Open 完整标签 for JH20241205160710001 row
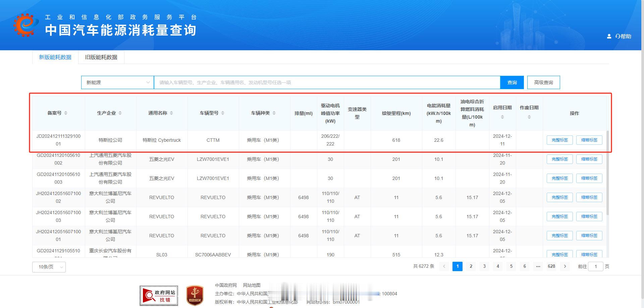 click(x=559, y=236)
